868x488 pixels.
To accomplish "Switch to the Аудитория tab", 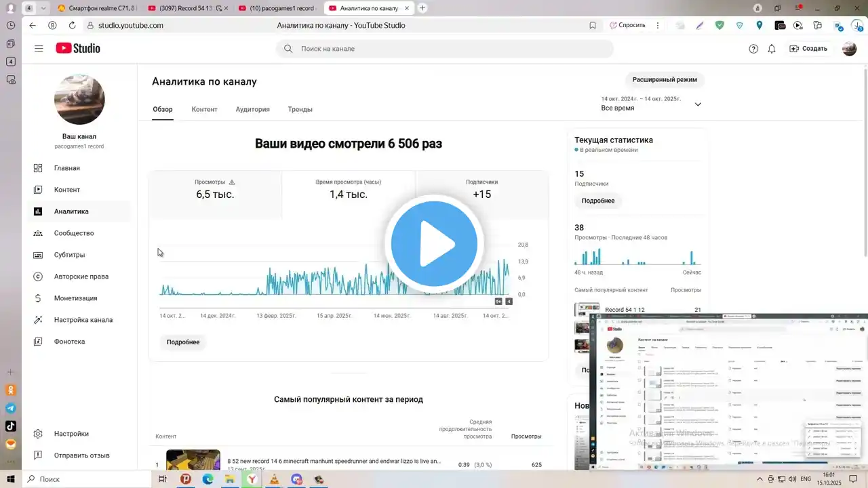I will point(252,109).
